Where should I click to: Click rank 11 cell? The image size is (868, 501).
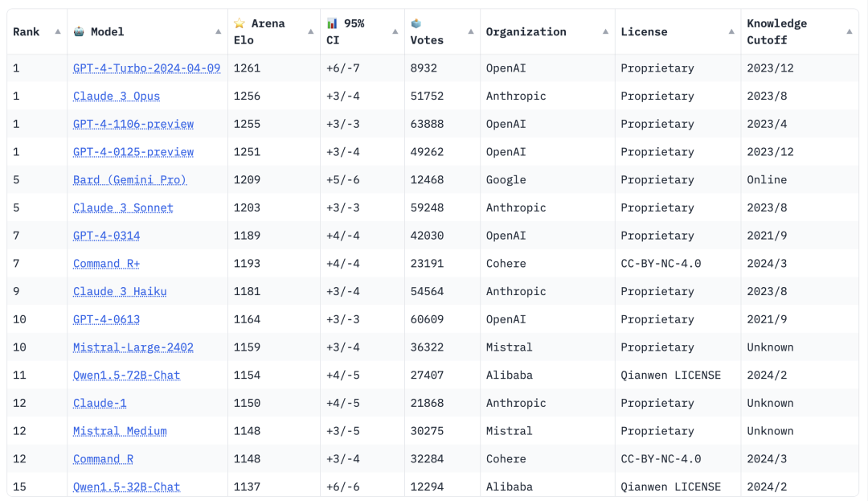point(19,376)
